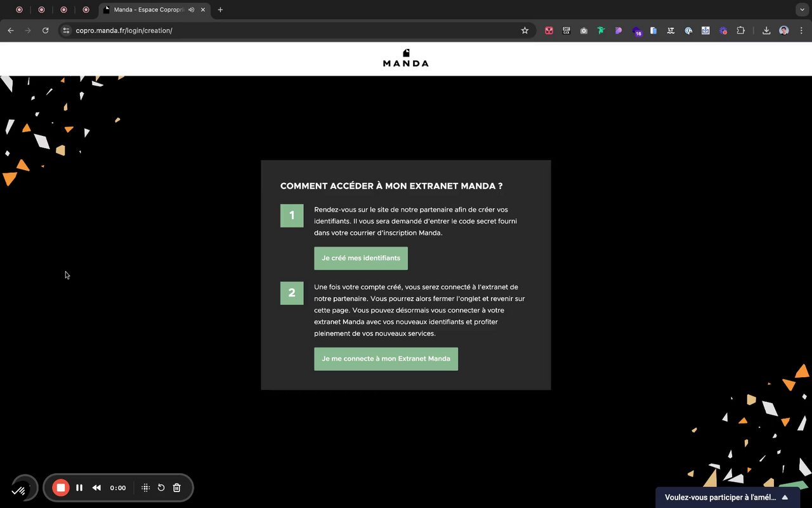Switch to the fourth pinned tab
The height and width of the screenshot is (508, 812).
click(x=86, y=10)
